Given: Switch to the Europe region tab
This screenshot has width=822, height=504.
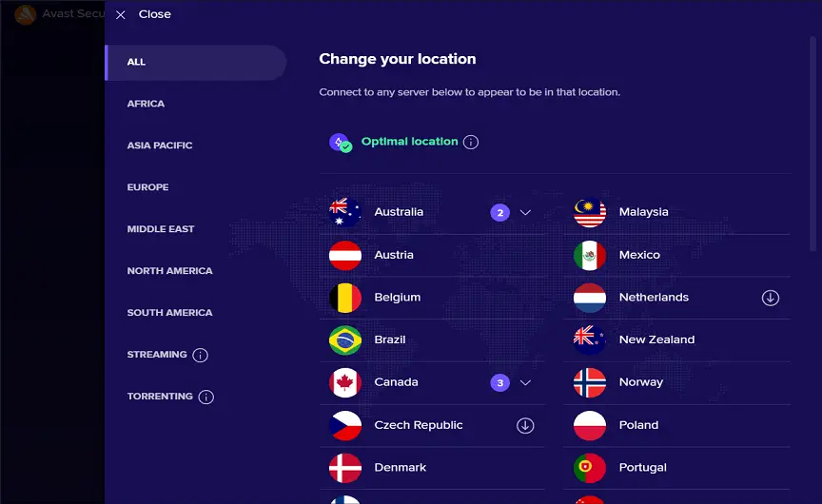Looking at the screenshot, I should point(147,187).
